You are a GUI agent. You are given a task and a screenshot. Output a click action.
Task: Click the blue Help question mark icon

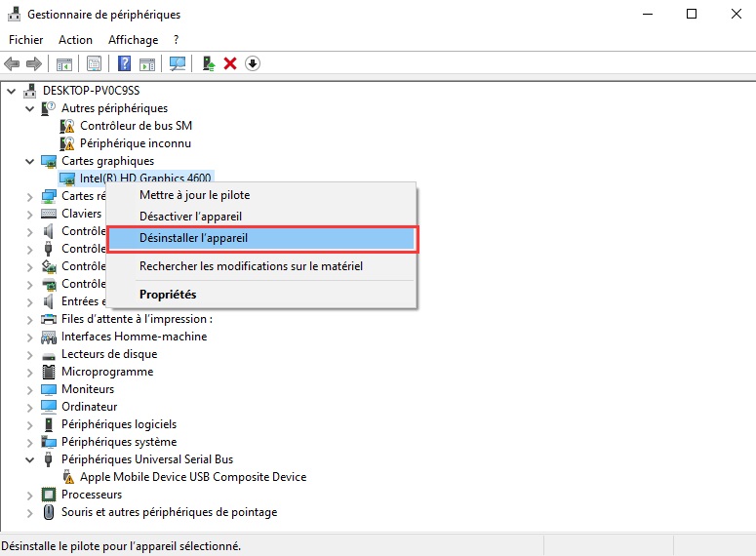[124, 63]
